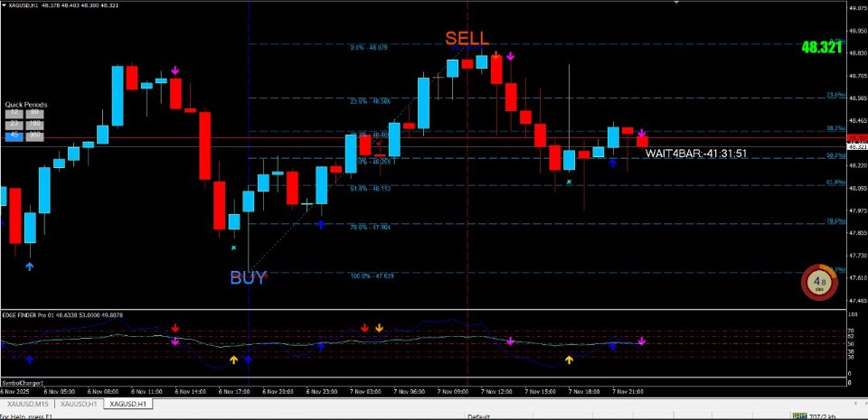Screen dimensions: 868x420
Task: Click the SymbolChanger1 indicator label
Action: [24, 382]
